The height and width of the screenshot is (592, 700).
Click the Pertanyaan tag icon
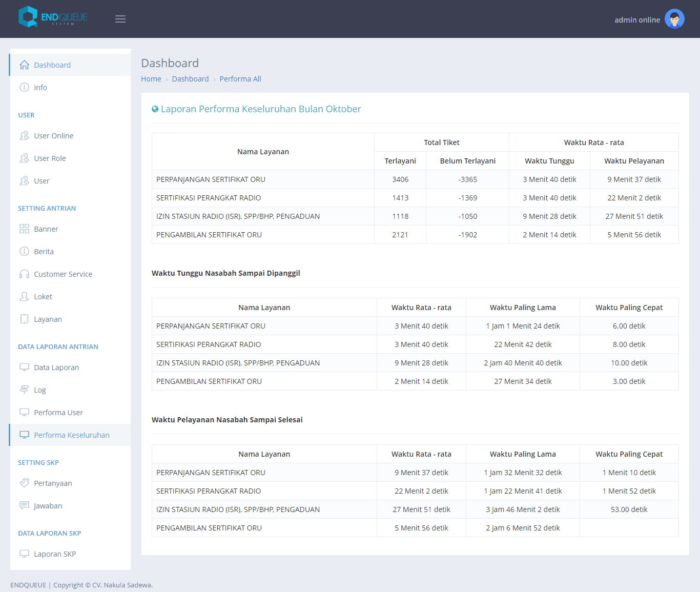pos(24,483)
